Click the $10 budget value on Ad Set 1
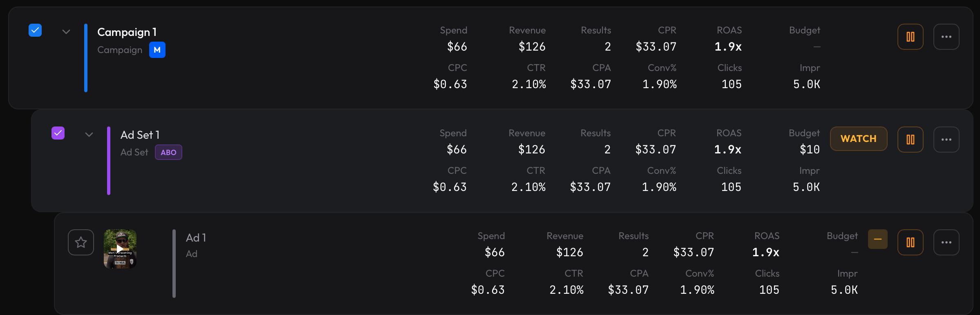 point(810,149)
